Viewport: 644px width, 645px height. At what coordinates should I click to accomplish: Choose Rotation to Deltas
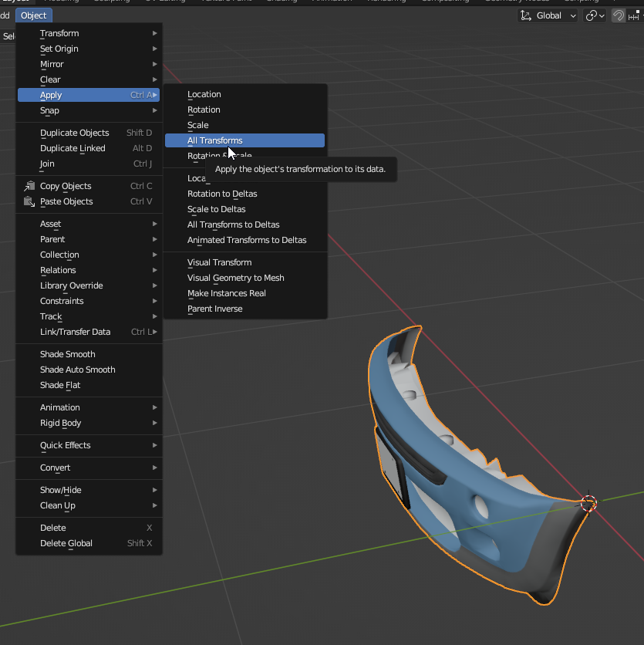(x=222, y=194)
